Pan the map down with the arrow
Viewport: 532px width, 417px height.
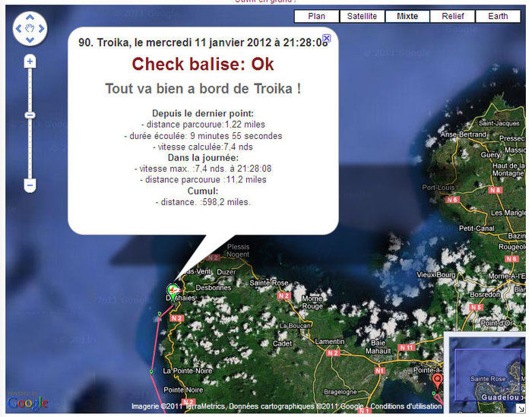[x=30, y=41]
